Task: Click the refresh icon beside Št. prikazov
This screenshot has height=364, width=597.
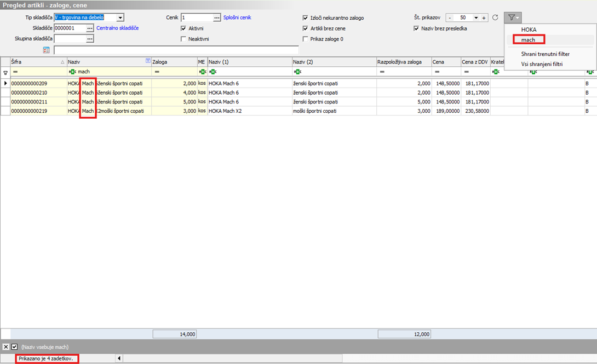Action: (x=495, y=18)
